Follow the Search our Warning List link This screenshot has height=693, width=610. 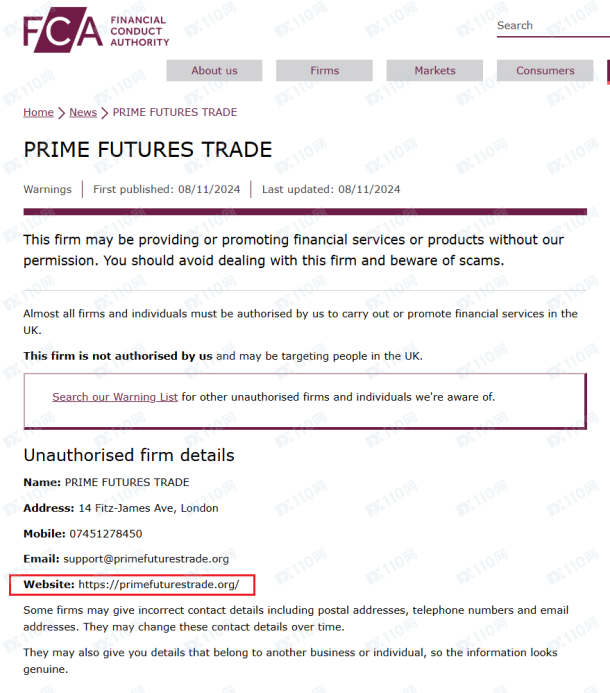(x=115, y=397)
